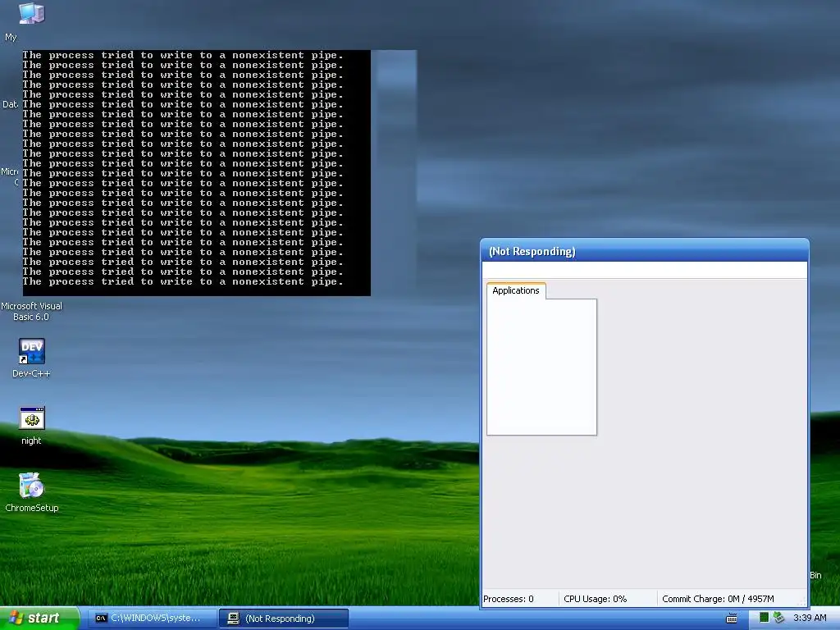Click the language bar keyboard icon

click(x=731, y=619)
